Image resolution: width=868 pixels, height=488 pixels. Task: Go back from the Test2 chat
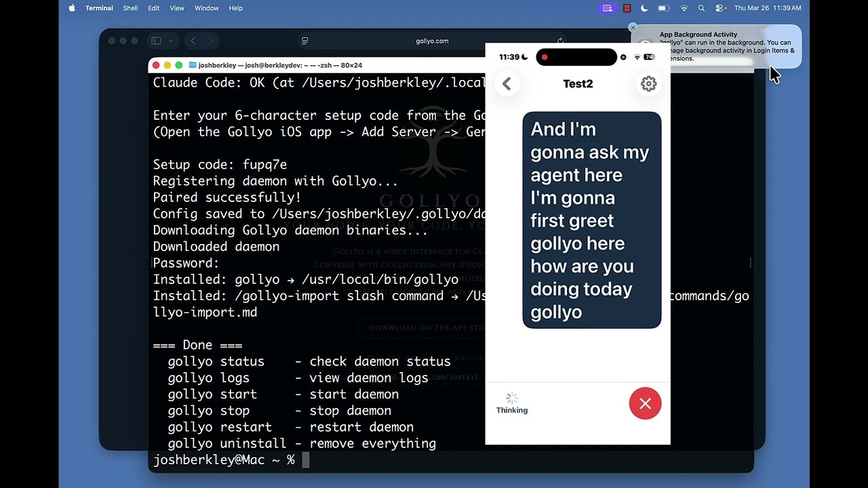[507, 83]
